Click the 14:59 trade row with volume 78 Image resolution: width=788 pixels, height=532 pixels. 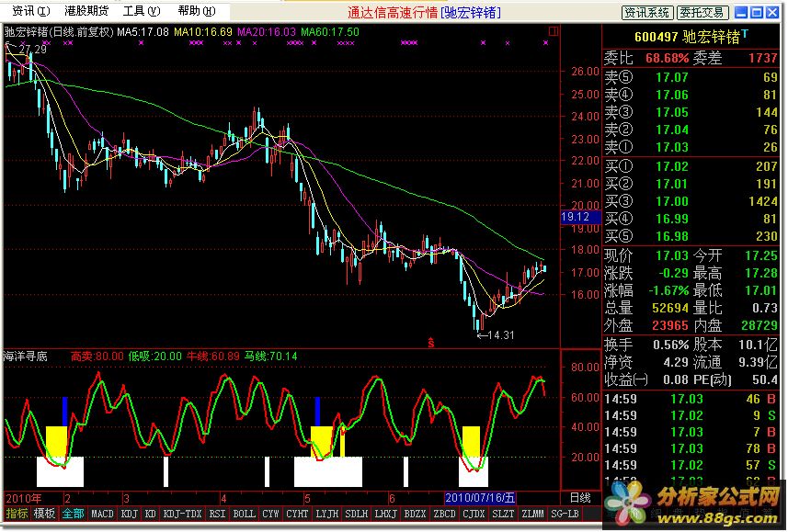691,448
